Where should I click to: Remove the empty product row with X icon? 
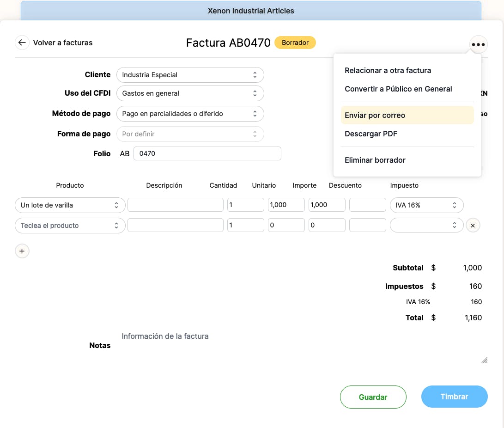(473, 226)
